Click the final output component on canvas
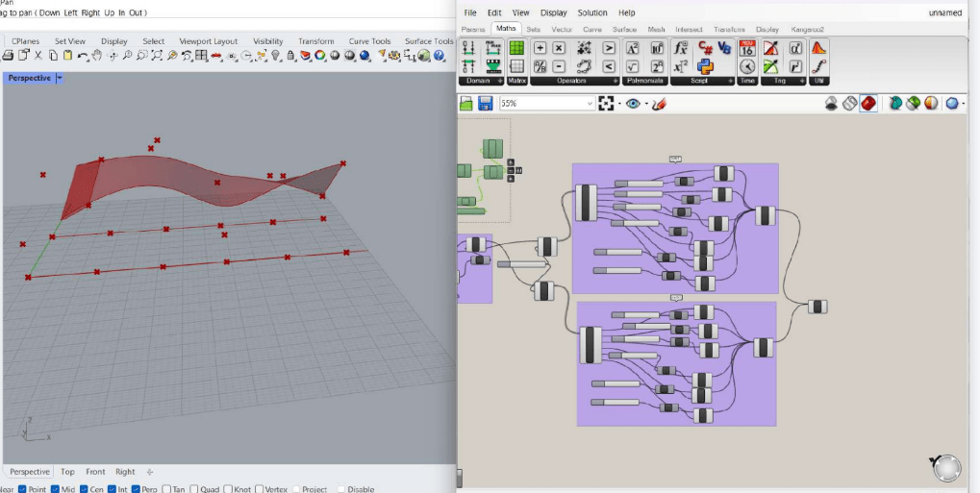The width and height of the screenshot is (980, 493). pos(817,307)
